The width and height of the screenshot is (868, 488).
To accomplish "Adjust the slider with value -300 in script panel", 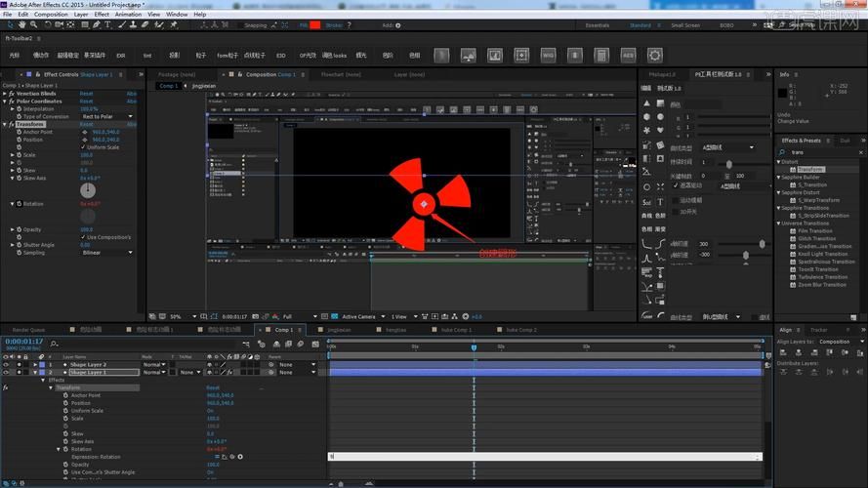I will (x=745, y=255).
